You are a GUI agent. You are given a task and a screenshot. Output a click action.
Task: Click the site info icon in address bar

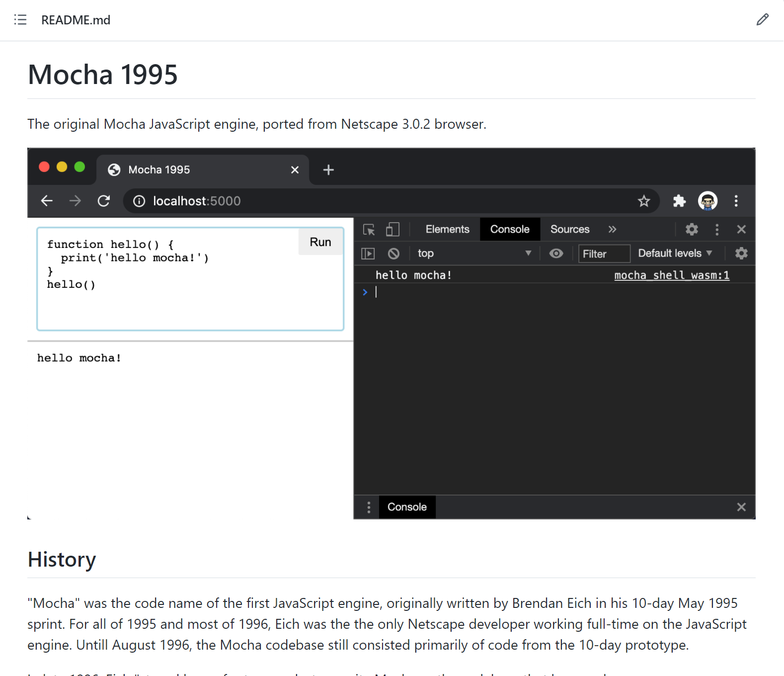coord(139,201)
